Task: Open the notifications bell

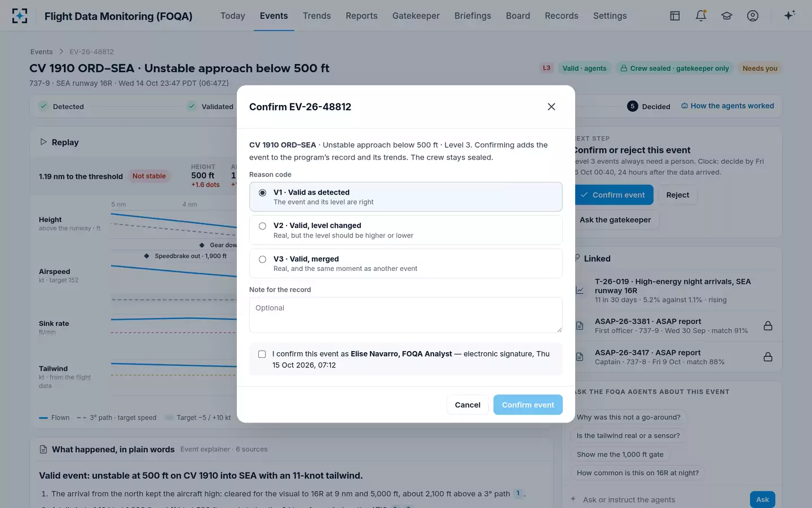Action: pyautogui.click(x=701, y=16)
